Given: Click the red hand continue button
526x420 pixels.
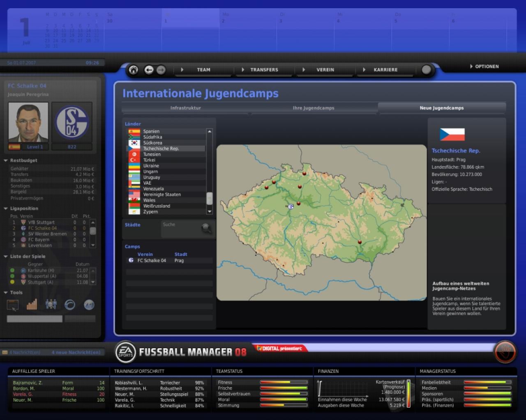Looking at the screenshot, I should click(505, 352).
